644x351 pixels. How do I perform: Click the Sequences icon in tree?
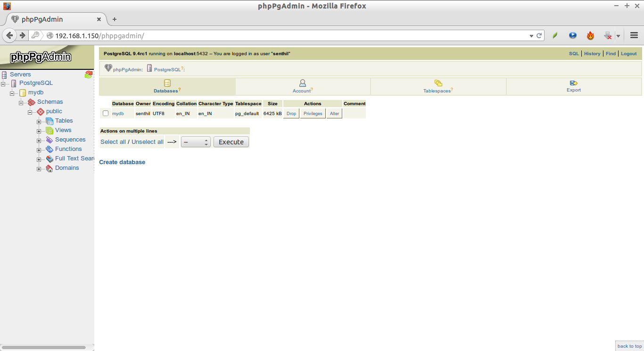tap(50, 140)
